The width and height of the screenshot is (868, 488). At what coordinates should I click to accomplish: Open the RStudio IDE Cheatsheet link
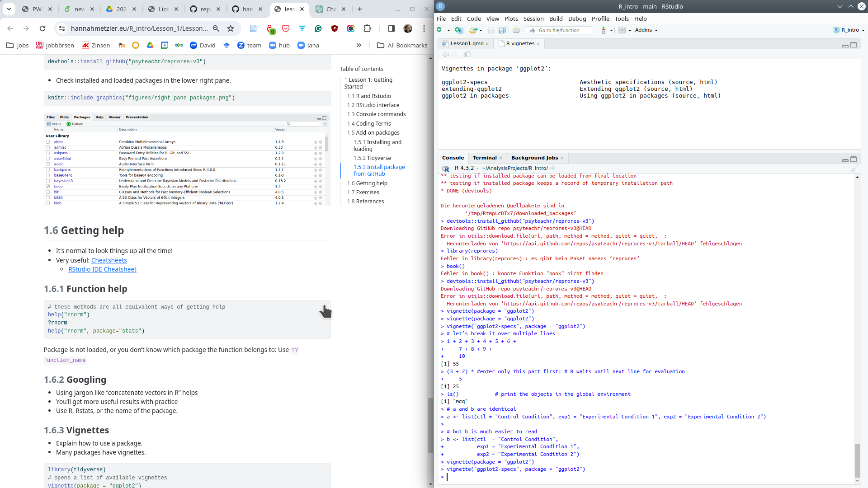pyautogui.click(x=102, y=269)
